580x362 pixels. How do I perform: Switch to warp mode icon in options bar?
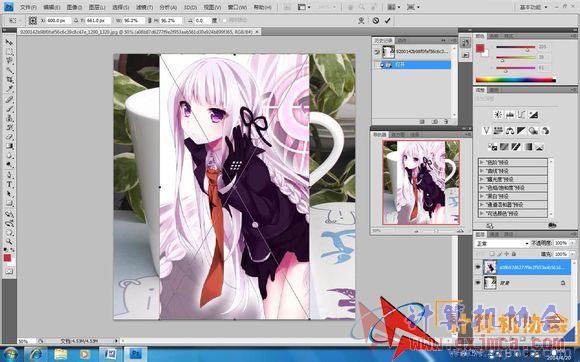(x=361, y=21)
